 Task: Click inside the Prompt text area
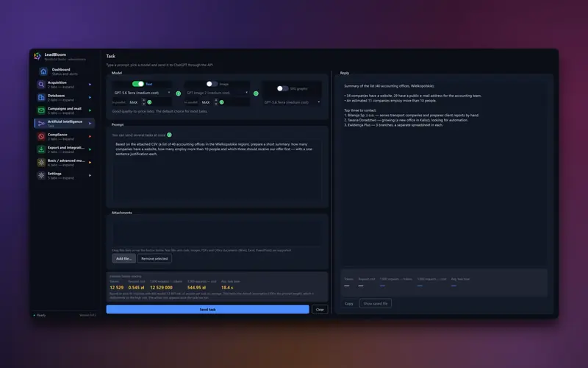point(217,170)
